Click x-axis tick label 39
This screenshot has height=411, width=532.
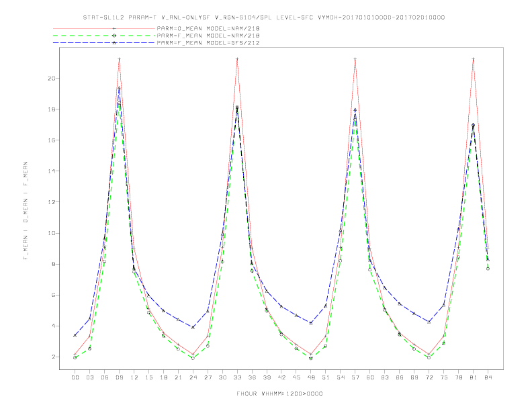pos(267,377)
